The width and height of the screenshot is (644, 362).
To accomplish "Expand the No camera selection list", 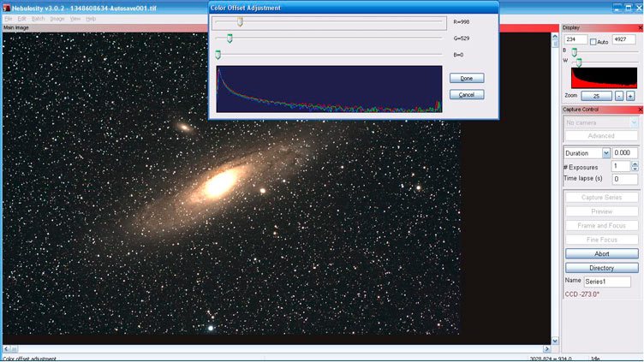I will [634, 123].
